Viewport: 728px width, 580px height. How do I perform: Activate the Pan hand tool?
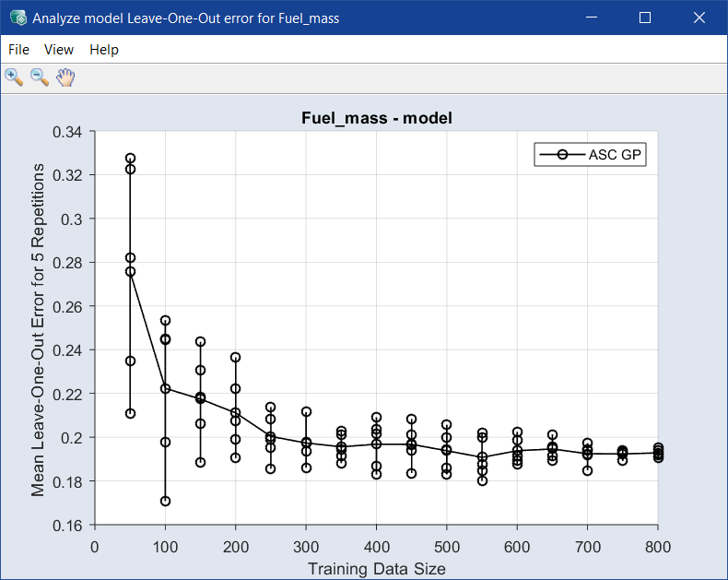click(65, 77)
